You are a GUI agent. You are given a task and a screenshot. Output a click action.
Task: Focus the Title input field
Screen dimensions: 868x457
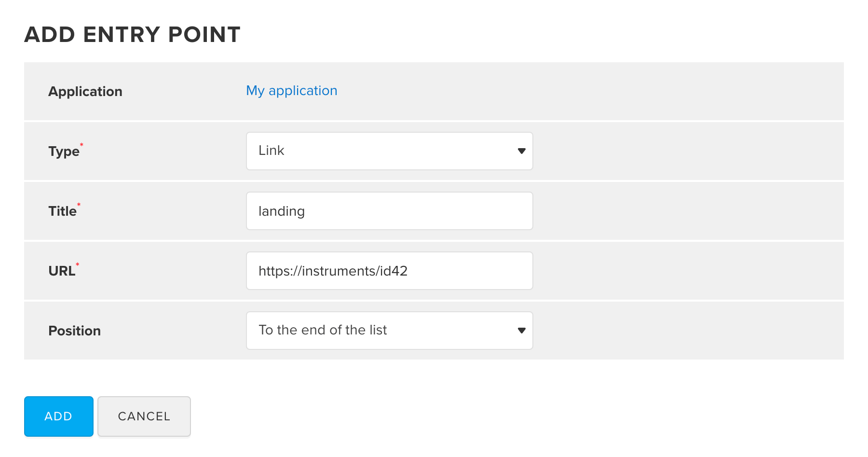(x=389, y=211)
